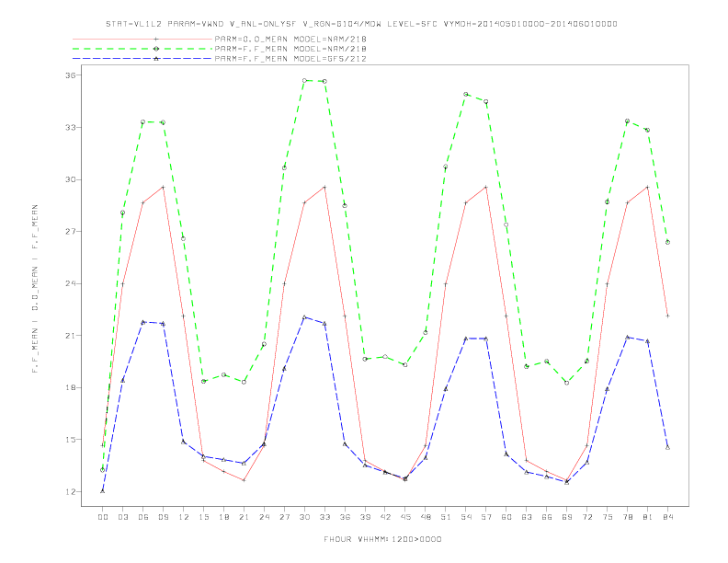Click x-axis forecast hour label 69

click(567, 517)
